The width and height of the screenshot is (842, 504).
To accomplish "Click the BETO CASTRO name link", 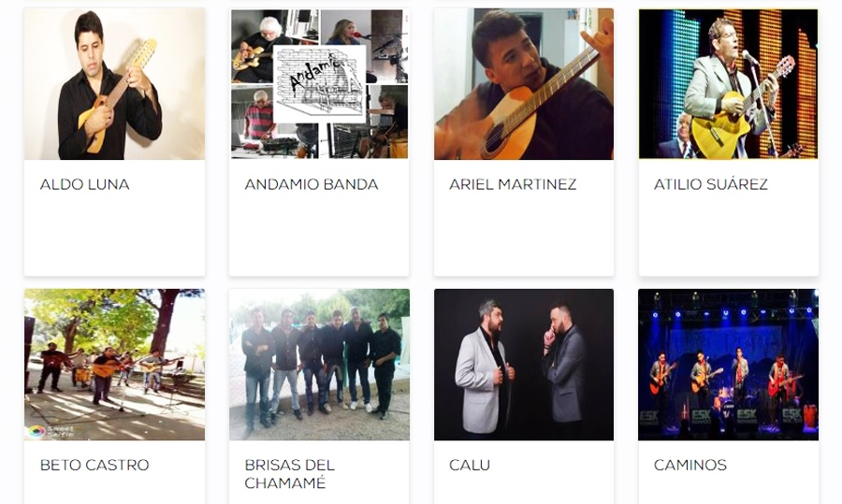I will pos(94,465).
